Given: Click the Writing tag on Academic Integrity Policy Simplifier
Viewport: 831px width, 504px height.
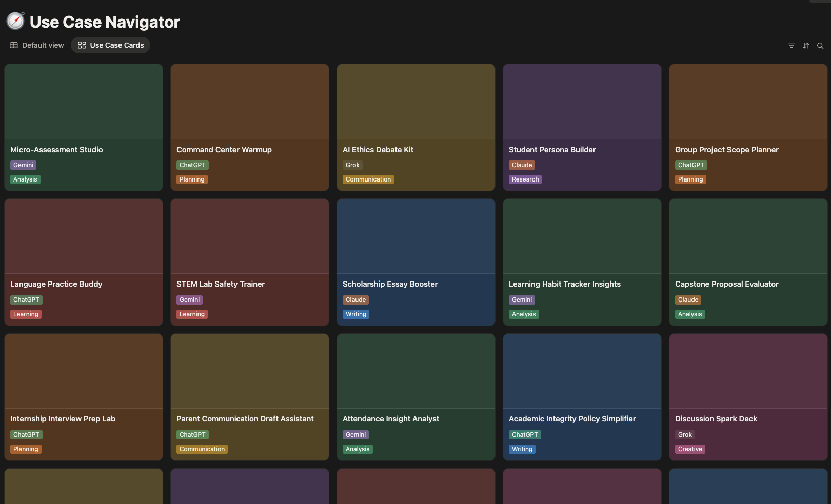Looking at the screenshot, I should coord(522,449).
